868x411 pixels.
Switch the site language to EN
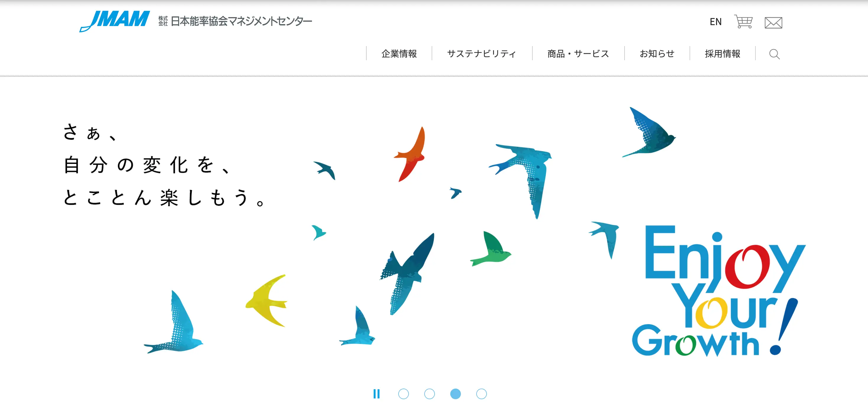coord(715,22)
